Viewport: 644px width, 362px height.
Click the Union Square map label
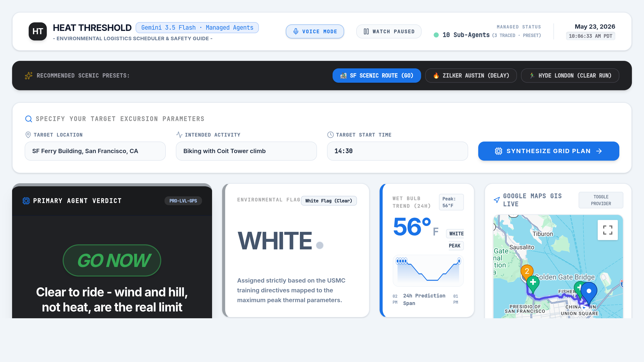pos(580,313)
